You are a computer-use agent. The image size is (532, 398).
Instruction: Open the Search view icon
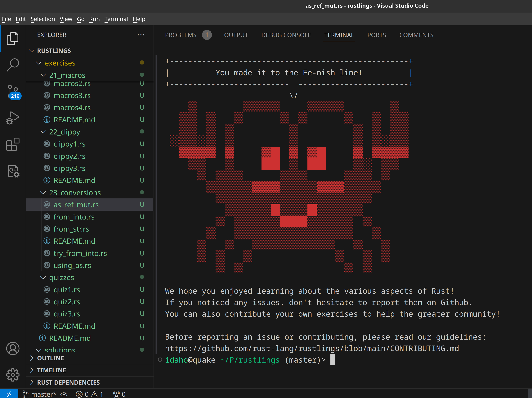(x=13, y=65)
